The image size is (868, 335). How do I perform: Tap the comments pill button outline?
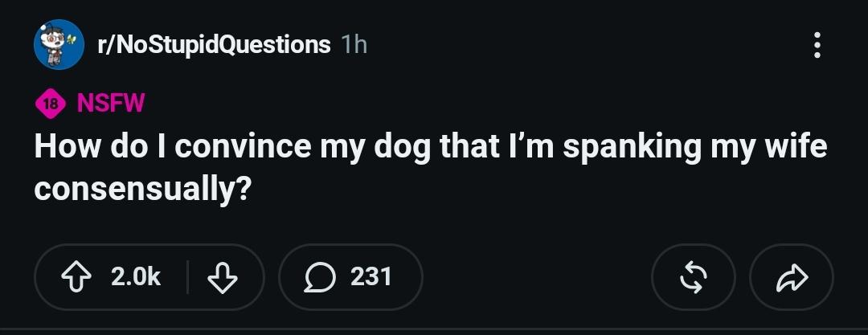pyautogui.click(x=350, y=277)
